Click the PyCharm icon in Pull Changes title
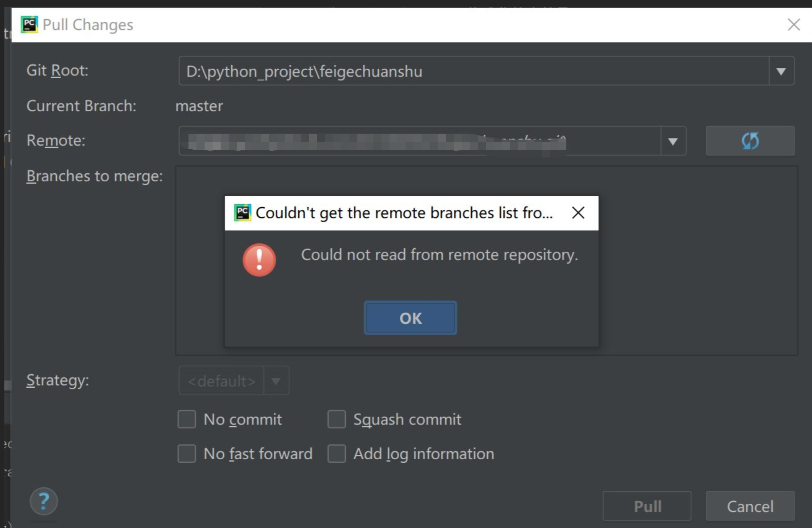812x528 pixels. tap(29, 25)
